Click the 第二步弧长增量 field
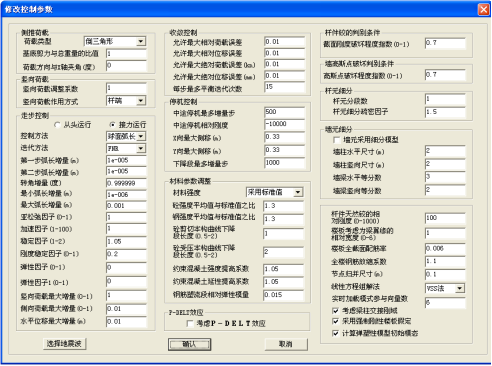This screenshot has width=492, height=366. click(x=126, y=172)
